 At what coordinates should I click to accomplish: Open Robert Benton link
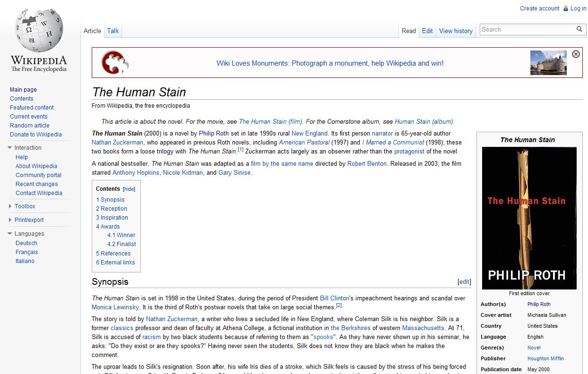click(367, 164)
